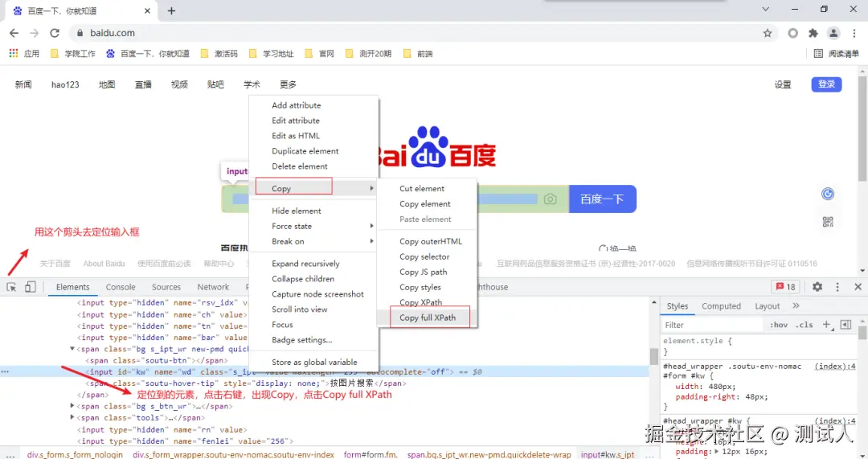868x459 pixels.
Task: Open Chrome's three-dot menu
Action: [x=854, y=33]
